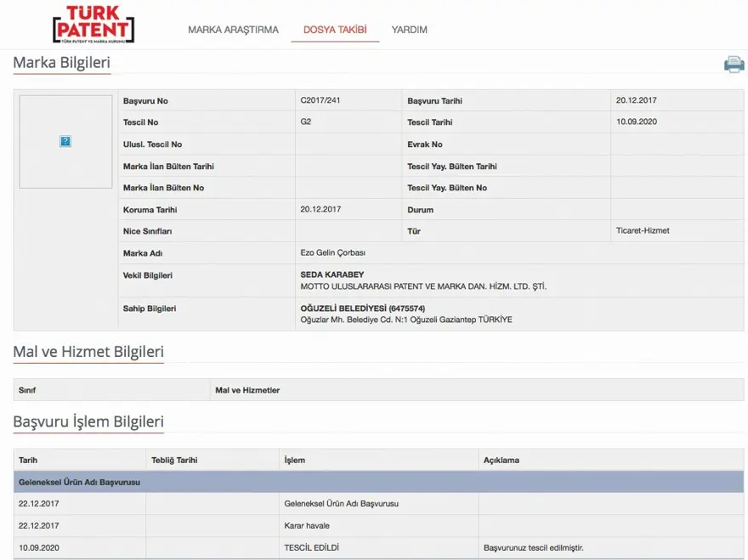Viewport: 748px width, 560px height.
Task: Click the Tebliğ Tarihi column header
Action: click(174, 460)
